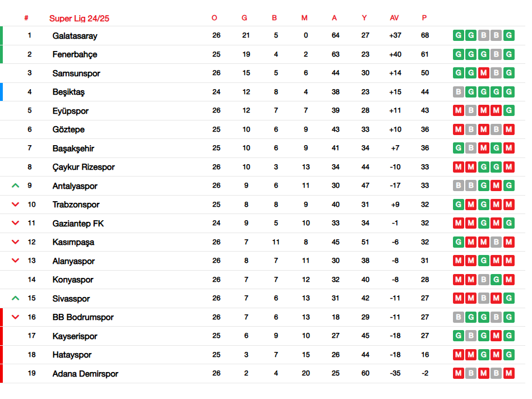The image size is (532, 399).
Task: Click Galatasaray's first green G form badge
Action: coord(459,35)
